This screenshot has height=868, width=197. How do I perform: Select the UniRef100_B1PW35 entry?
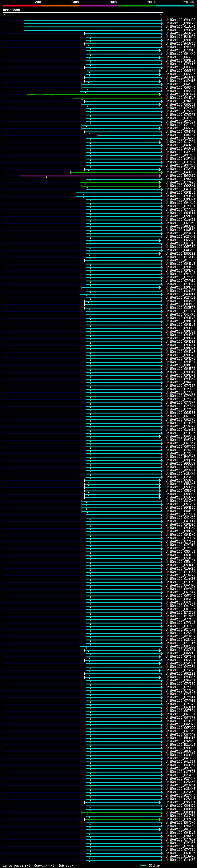180,616
